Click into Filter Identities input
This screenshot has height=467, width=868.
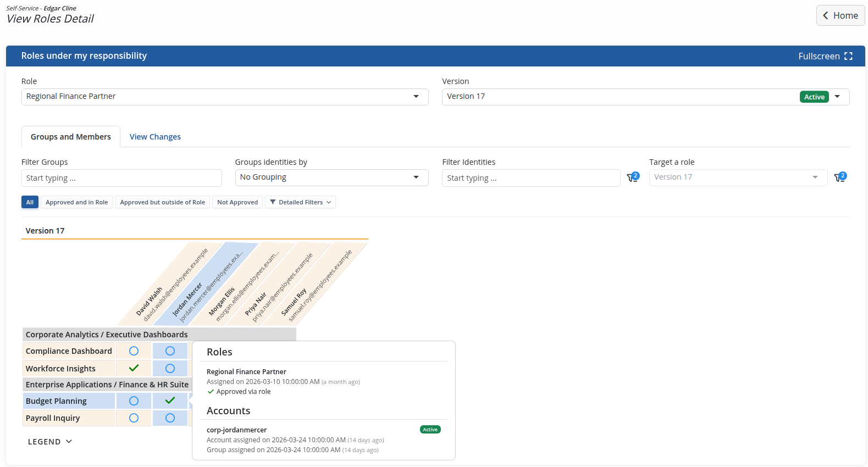click(x=531, y=178)
